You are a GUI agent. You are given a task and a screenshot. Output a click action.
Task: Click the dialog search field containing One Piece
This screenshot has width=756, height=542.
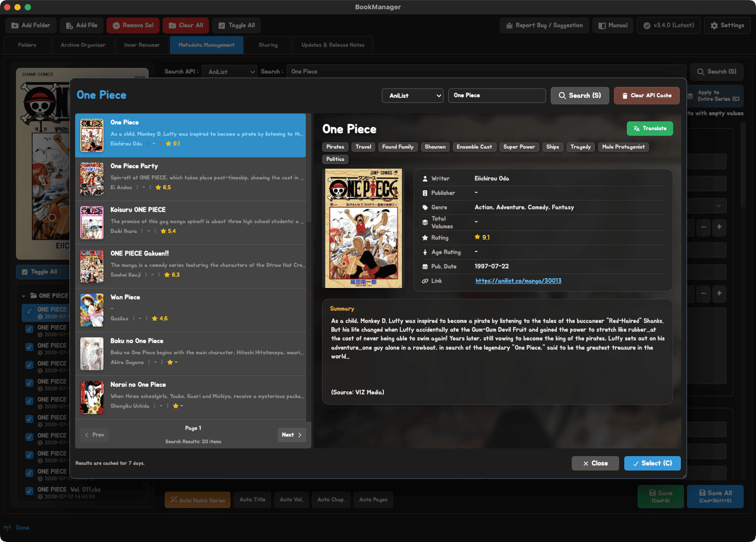pos(497,96)
